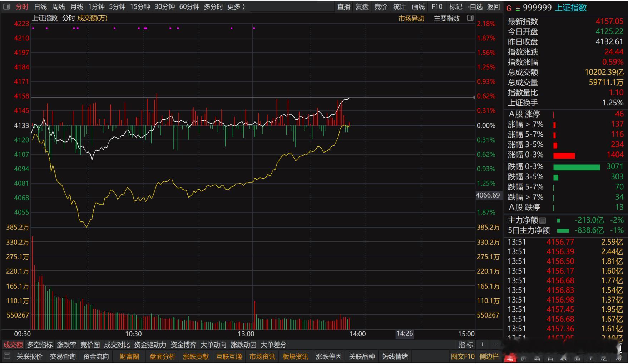This screenshot has width=628, height=364.
Task: Open 交易查询 in the bottom bar
Action: [x=63, y=356]
